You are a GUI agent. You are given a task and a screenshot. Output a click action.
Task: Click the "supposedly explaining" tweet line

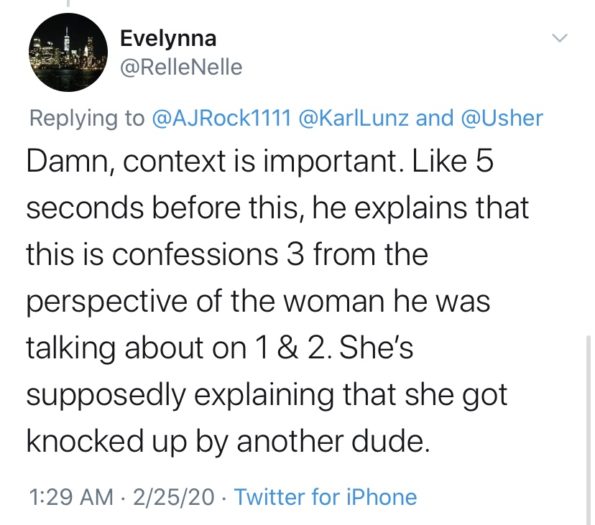267,395
